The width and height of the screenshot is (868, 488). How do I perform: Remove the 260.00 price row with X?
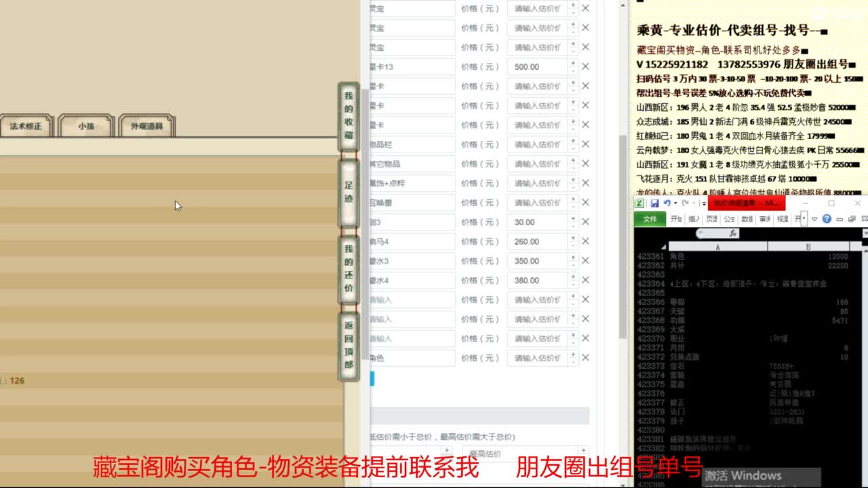coord(585,241)
